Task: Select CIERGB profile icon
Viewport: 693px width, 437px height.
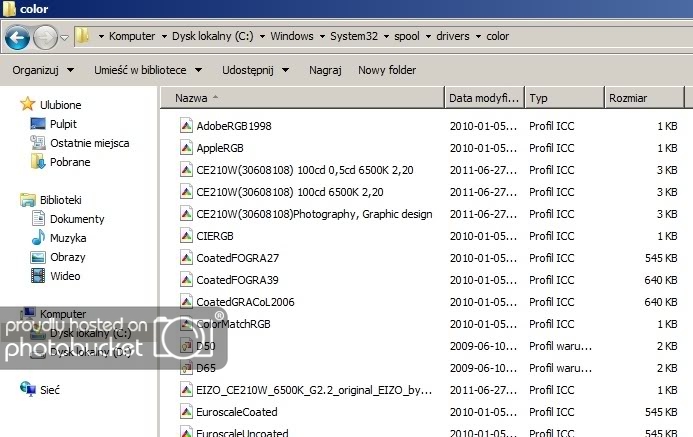Action: click(186, 236)
